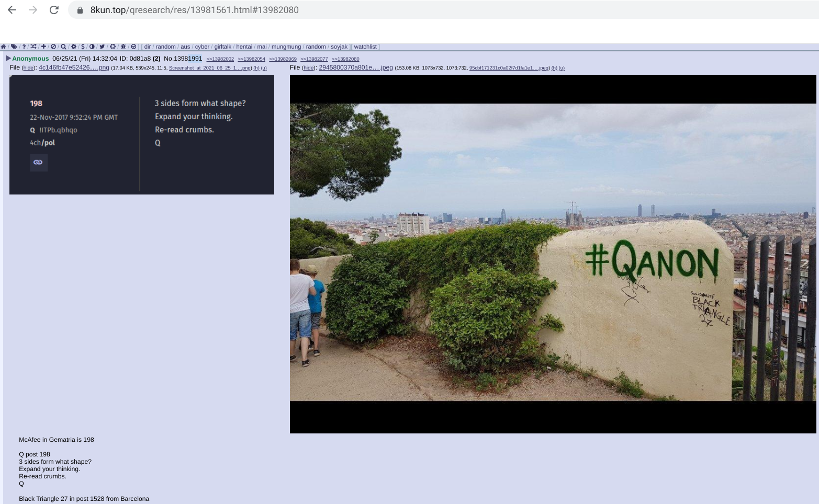Reload the page with the refresh icon
819x504 pixels.
pyautogui.click(x=54, y=10)
